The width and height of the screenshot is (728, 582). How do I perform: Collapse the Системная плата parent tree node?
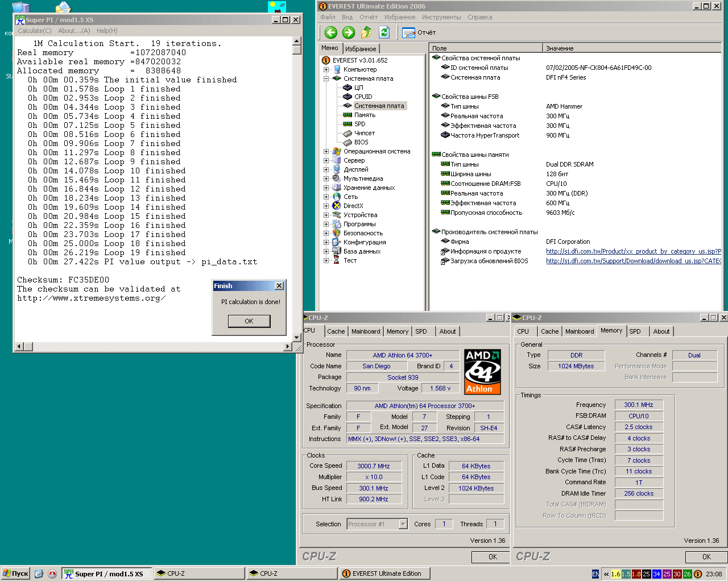click(326, 78)
